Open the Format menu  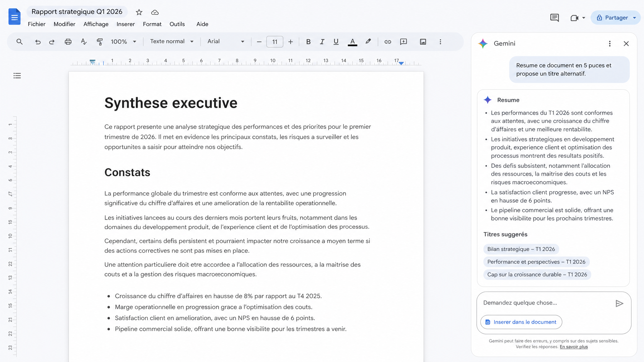click(x=152, y=24)
